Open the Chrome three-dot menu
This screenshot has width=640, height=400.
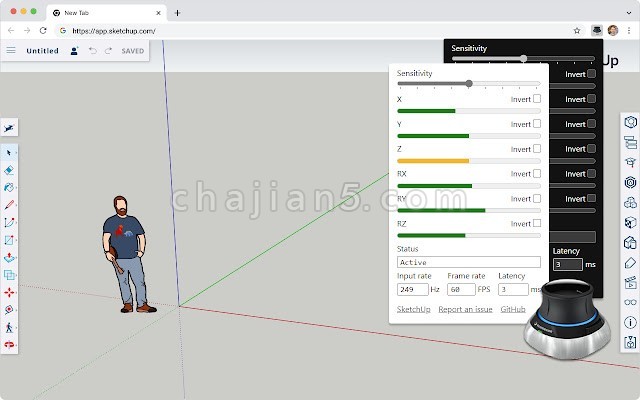pyautogui.click(x=629, y=31)
